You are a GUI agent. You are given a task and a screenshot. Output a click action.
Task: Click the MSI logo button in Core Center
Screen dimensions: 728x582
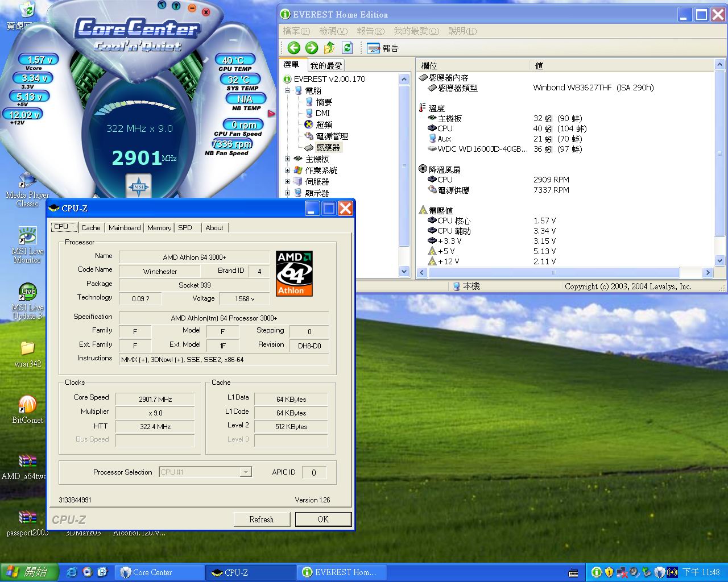click(139, 186)
